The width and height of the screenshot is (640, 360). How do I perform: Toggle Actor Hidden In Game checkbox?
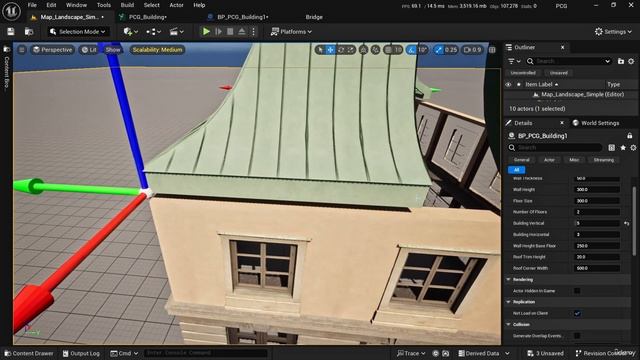577,291
